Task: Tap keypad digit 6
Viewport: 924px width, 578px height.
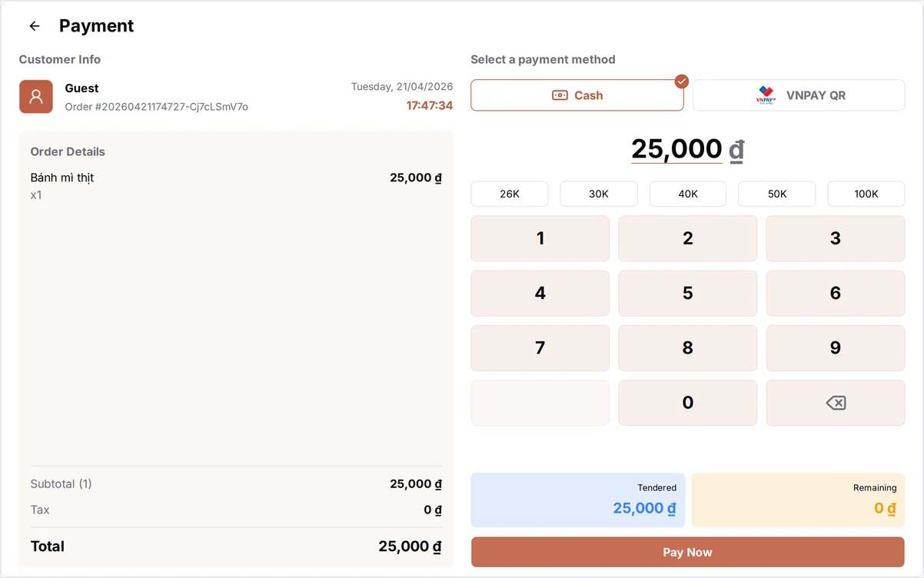Action: click(836, 293)
